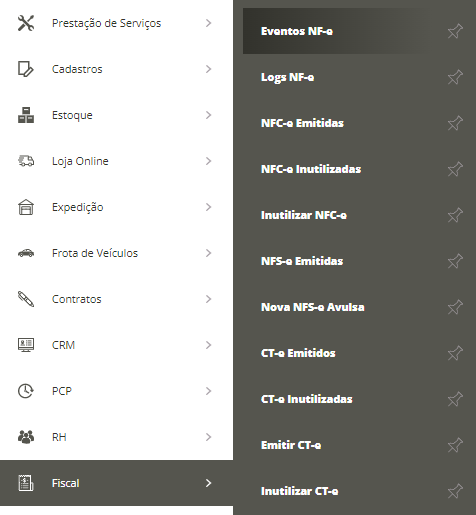Viewport: 476px width, 515px height.
Task: Click the Frota de Veículos car icon
Action: [x=26, y=253]
